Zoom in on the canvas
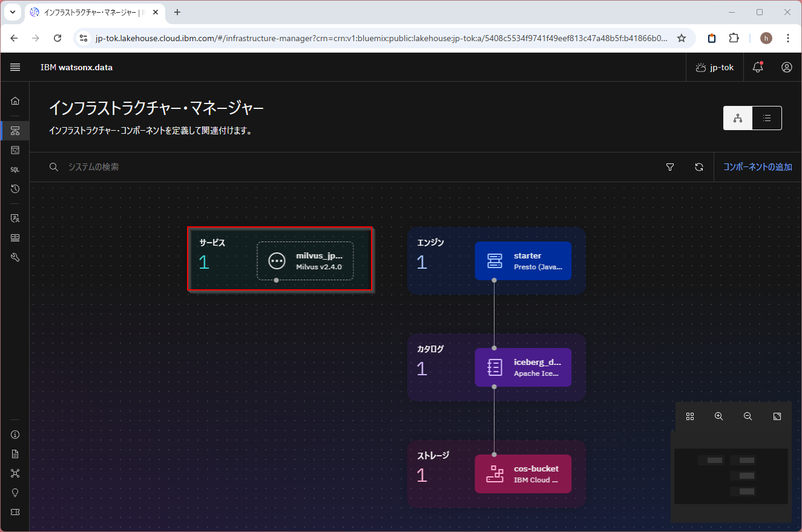The height and width of the screenshot is (532, 802). pos(719,416)
